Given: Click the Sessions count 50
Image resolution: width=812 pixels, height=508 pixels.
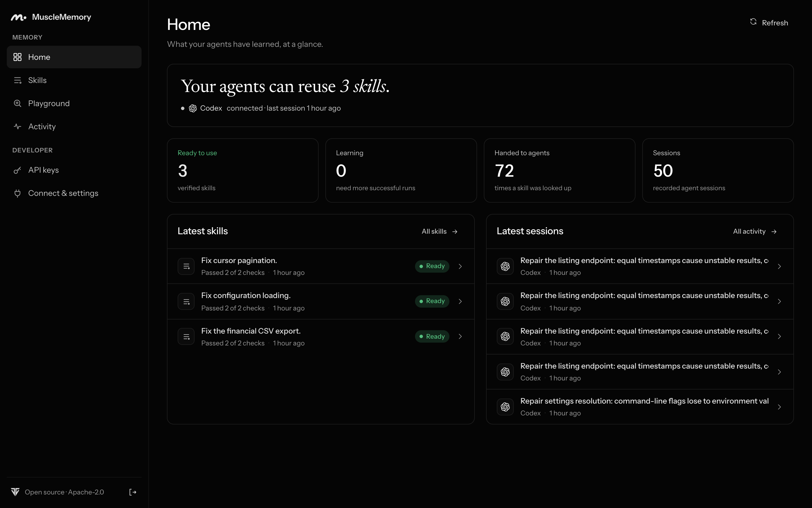Looking at the screenshot, I should point(663,171).
